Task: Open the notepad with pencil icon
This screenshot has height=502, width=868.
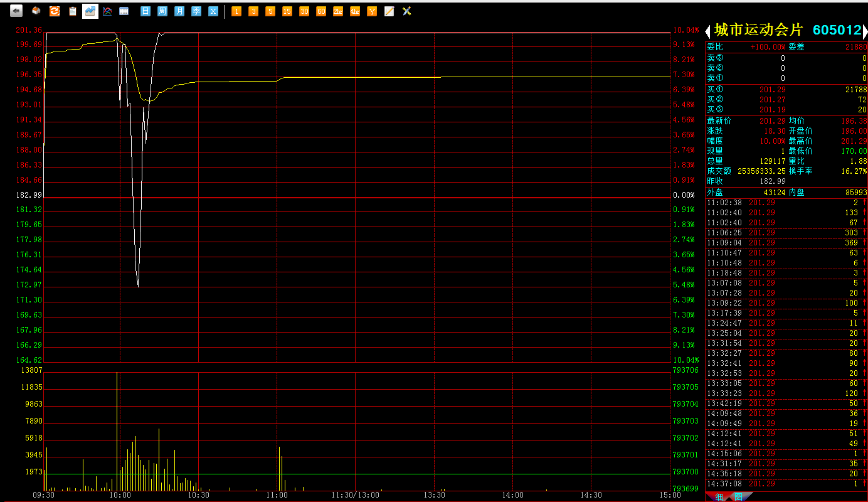Action: (x=389, y=11)
